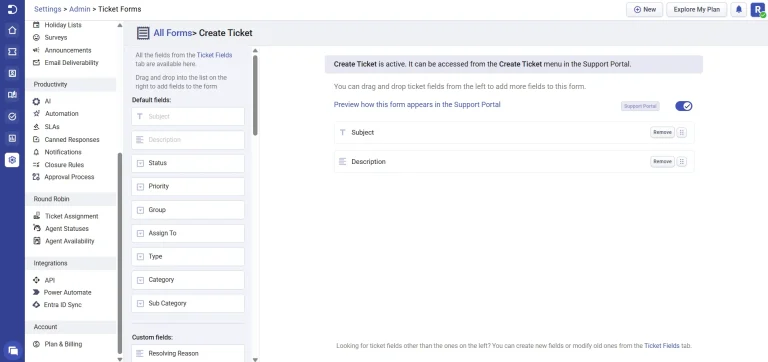This screenshot has height=362, width=768.
Task: Open Agent Availability settings
Action: tap(70, 241)
